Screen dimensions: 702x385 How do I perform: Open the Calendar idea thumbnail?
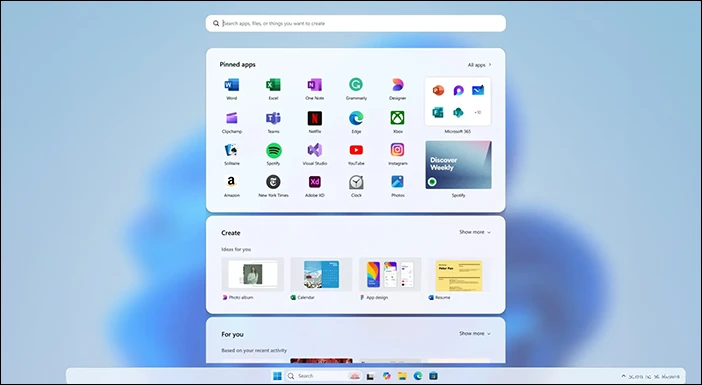[321, 274]
